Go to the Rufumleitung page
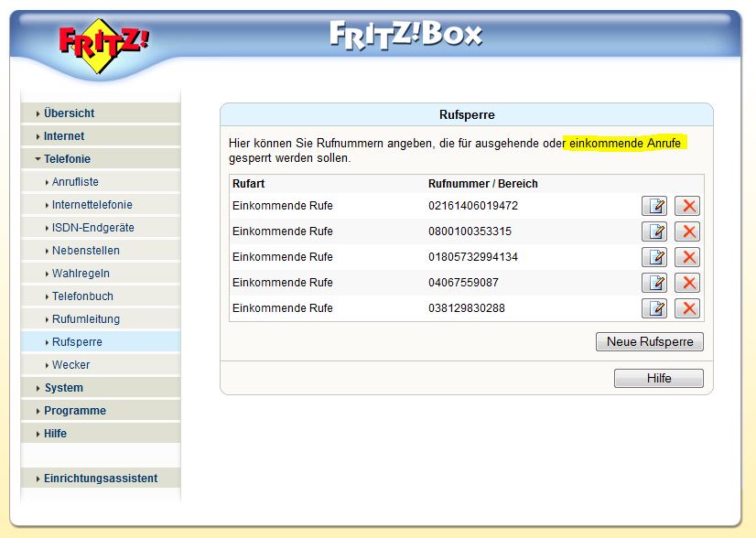Viewport: 756px width, 538px height. [x=101, y=319]
